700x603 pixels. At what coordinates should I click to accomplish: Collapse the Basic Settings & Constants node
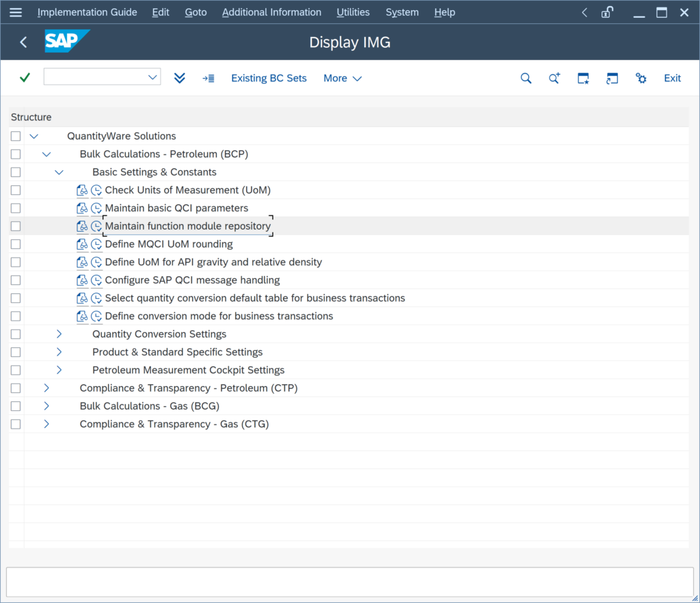59,172
